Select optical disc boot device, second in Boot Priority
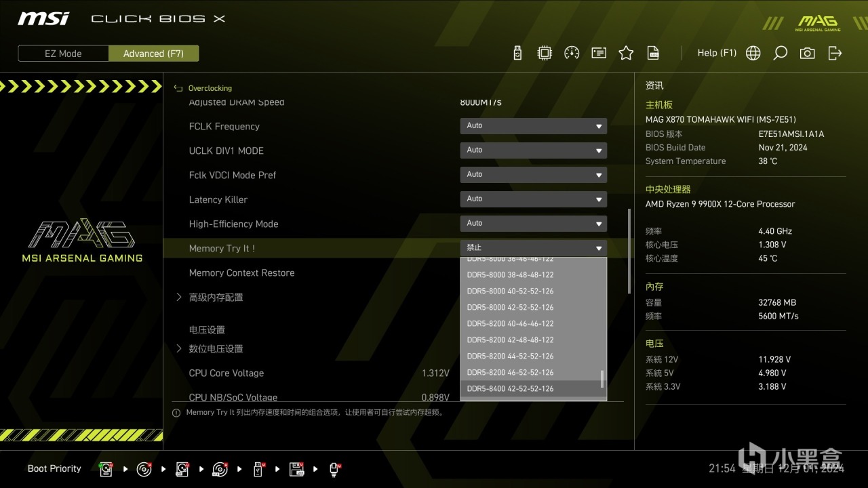Image resolution: width=868 pixels, height=488 pixels. point(144,468)
